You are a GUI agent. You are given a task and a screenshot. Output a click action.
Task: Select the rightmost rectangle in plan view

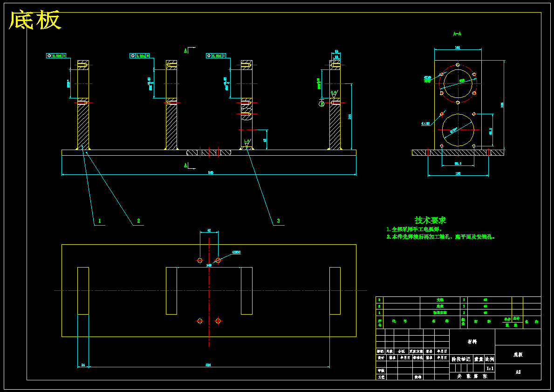[x=335, y=291]
